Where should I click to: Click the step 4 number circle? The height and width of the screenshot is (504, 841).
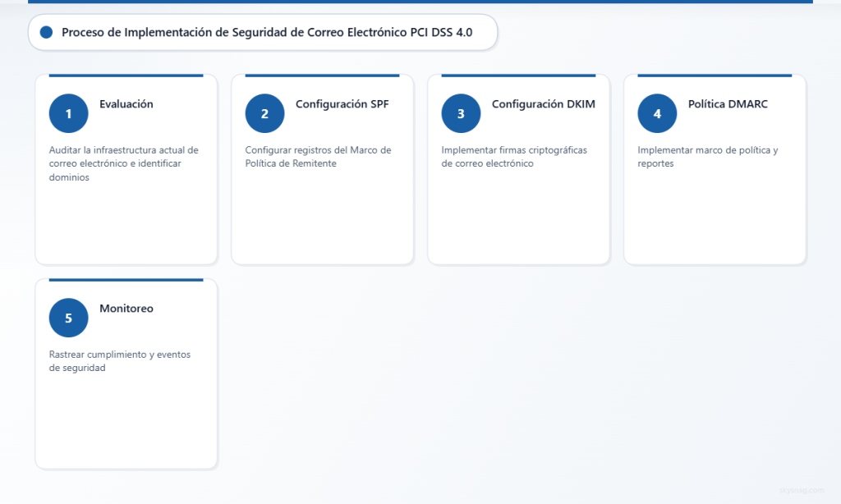658,113
